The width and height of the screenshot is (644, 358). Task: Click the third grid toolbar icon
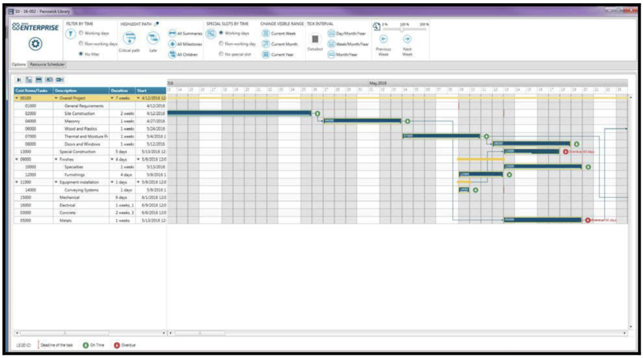(38, 80)
